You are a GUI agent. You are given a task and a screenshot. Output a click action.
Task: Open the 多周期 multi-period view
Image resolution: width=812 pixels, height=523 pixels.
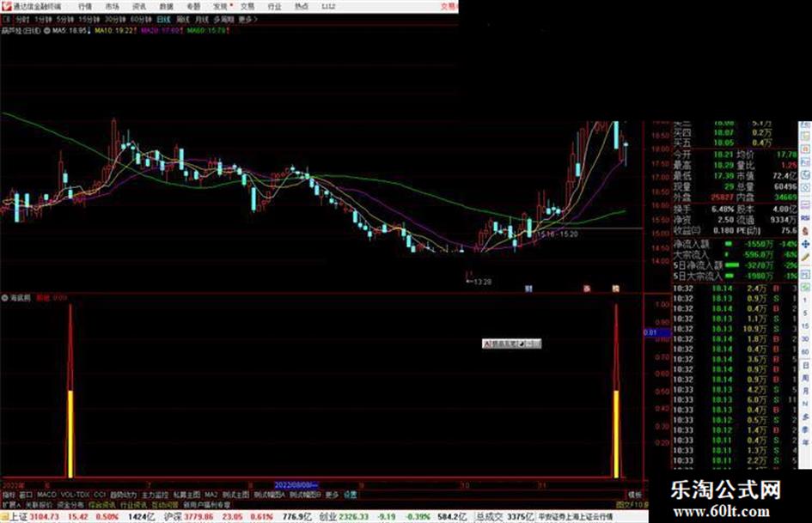(x=223, y=20)
